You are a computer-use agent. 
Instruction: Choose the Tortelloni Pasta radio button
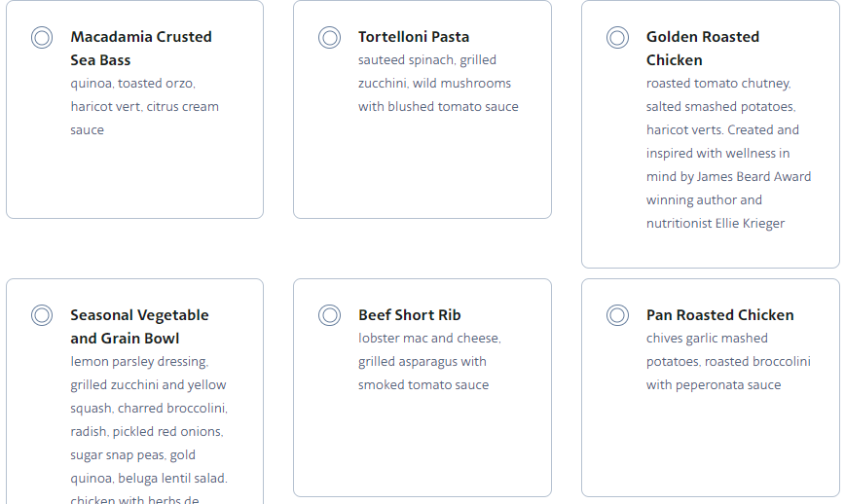(x=330, y=38)
